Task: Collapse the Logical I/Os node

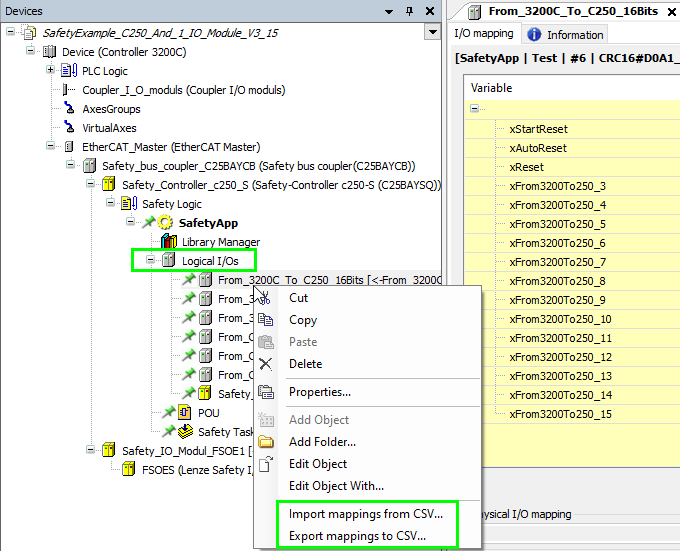Action: click(x=150, y=260)
